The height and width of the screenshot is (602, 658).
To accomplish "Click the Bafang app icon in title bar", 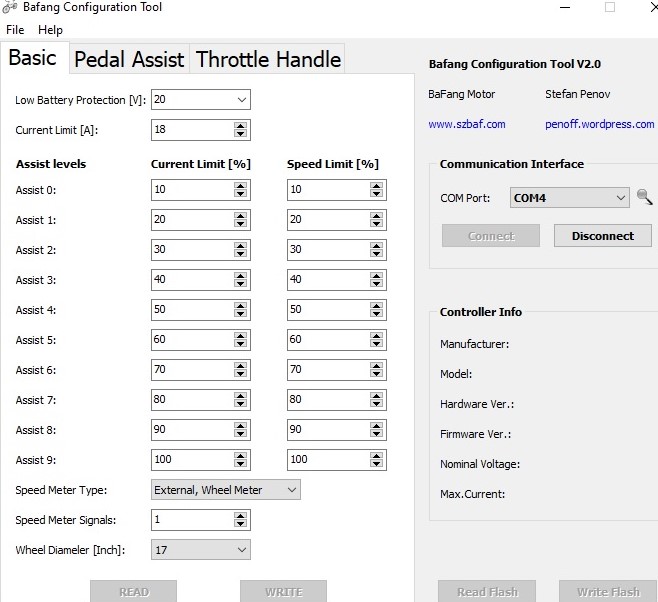I will coord(11,8).
